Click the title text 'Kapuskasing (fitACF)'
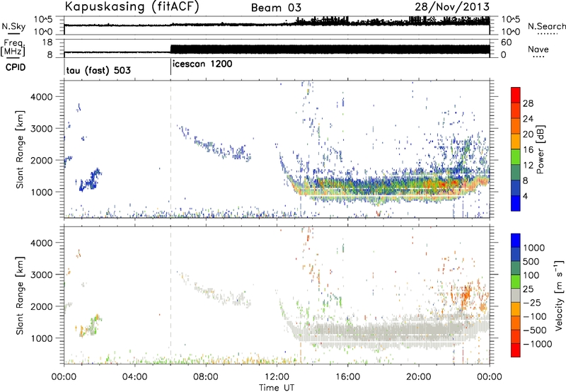Screen dimensions: 566x392 (x=132, y=7)
